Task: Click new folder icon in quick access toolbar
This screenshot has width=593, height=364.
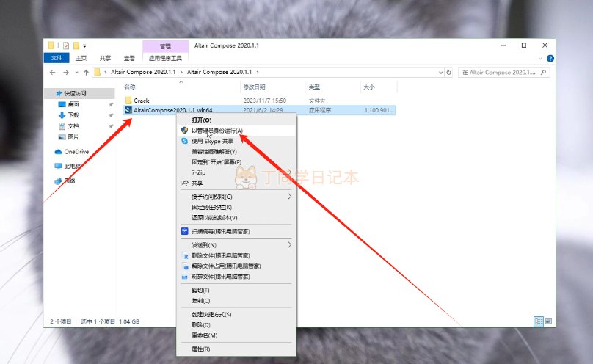Action: click(x=76, y=45)
